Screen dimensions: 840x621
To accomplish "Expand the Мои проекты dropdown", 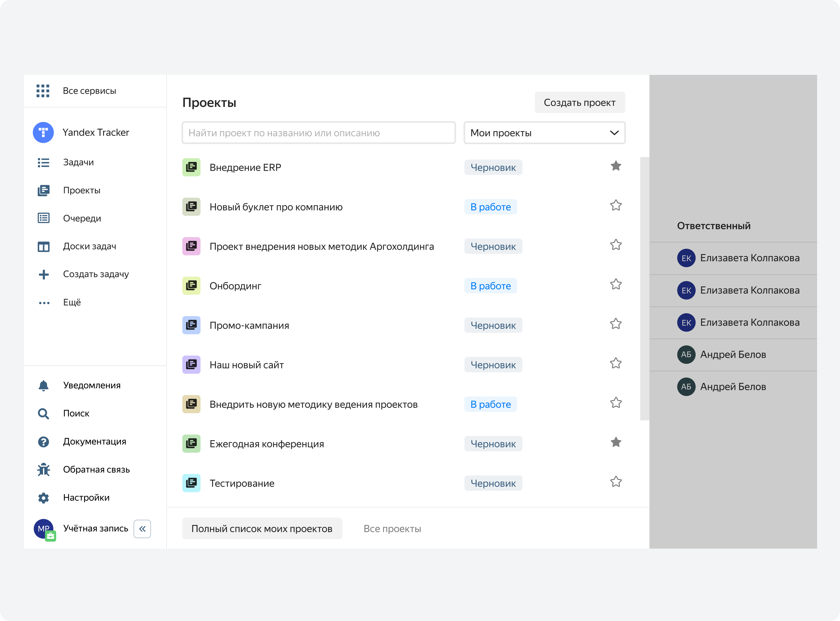I will [x=544, y=133].
